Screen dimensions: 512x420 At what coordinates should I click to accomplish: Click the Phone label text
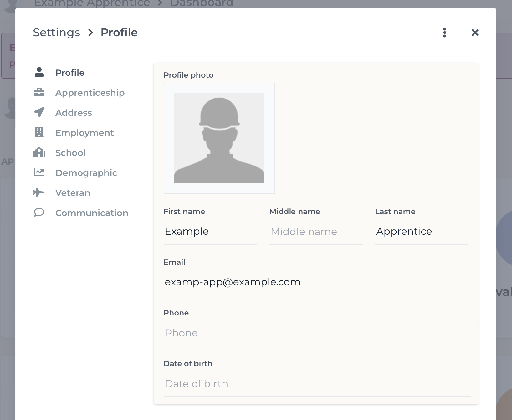pos(176,313)
